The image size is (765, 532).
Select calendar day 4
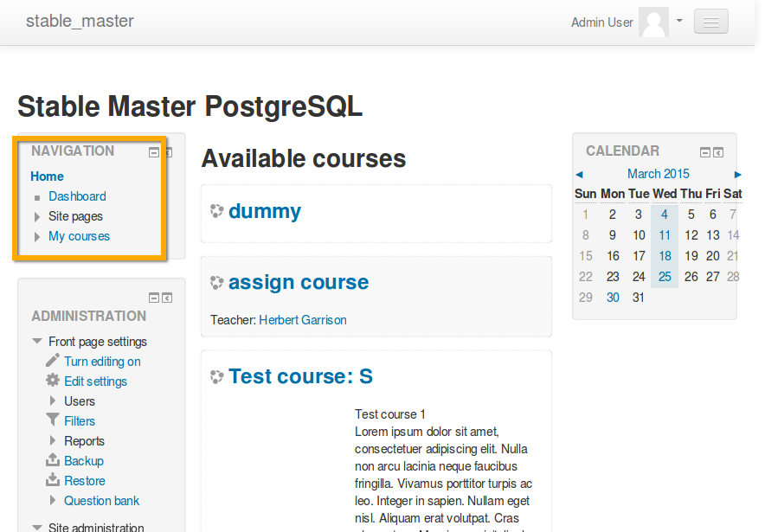coord(665,214)
